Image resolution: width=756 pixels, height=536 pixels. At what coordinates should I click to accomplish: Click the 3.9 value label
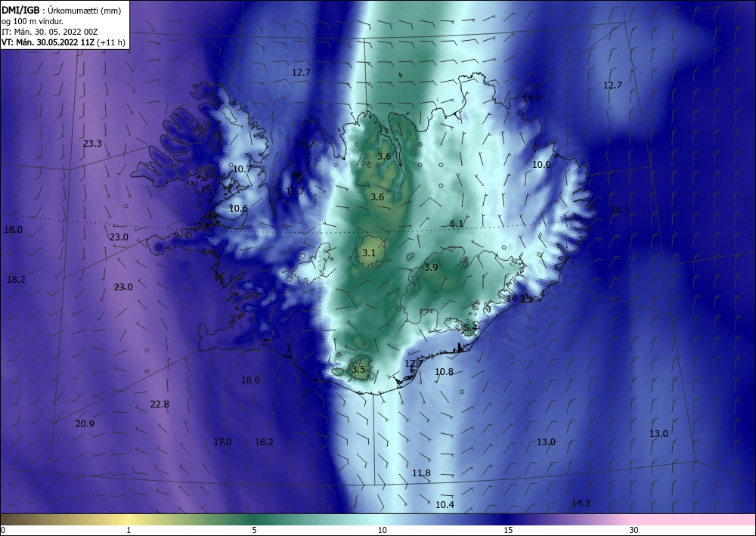(x=431, y=267)
